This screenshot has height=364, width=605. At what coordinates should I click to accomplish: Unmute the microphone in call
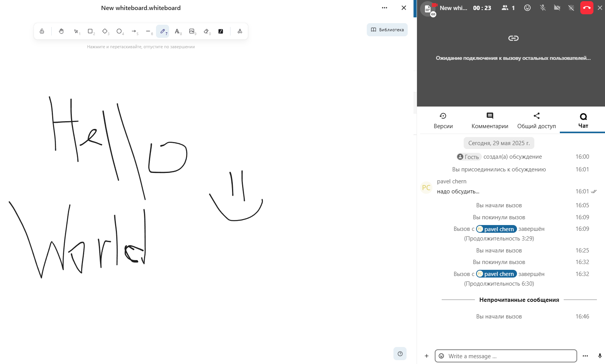(542, 8)
